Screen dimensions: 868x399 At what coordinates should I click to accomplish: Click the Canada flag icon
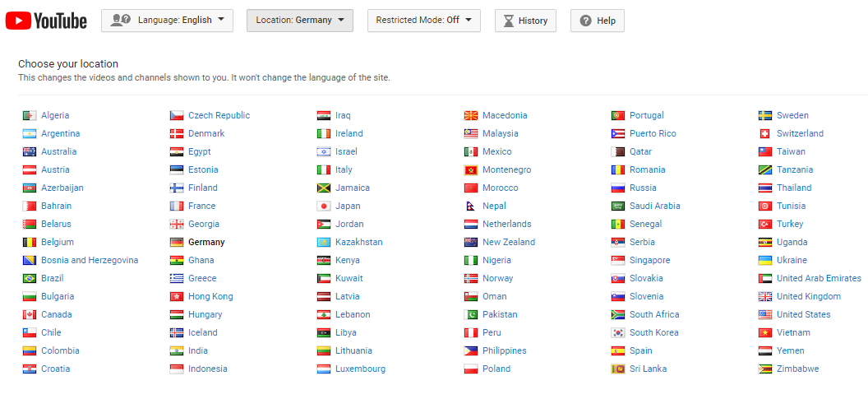point(30,315)
